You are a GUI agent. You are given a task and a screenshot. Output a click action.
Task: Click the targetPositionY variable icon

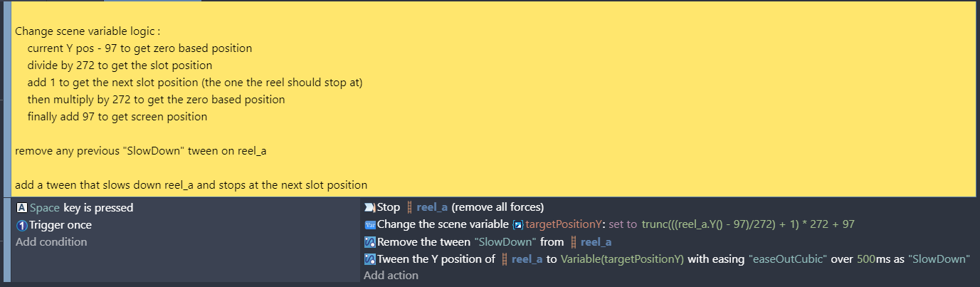tap(518, 224)
